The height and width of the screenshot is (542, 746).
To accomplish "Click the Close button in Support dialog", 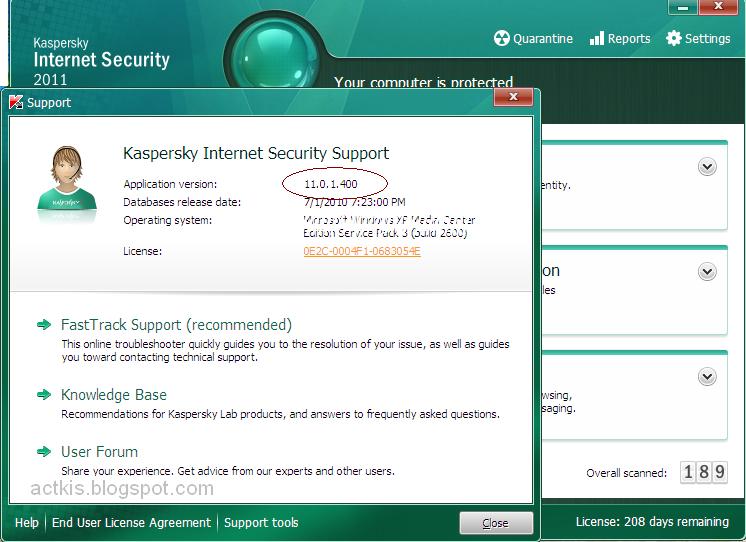I will [496, 523].
